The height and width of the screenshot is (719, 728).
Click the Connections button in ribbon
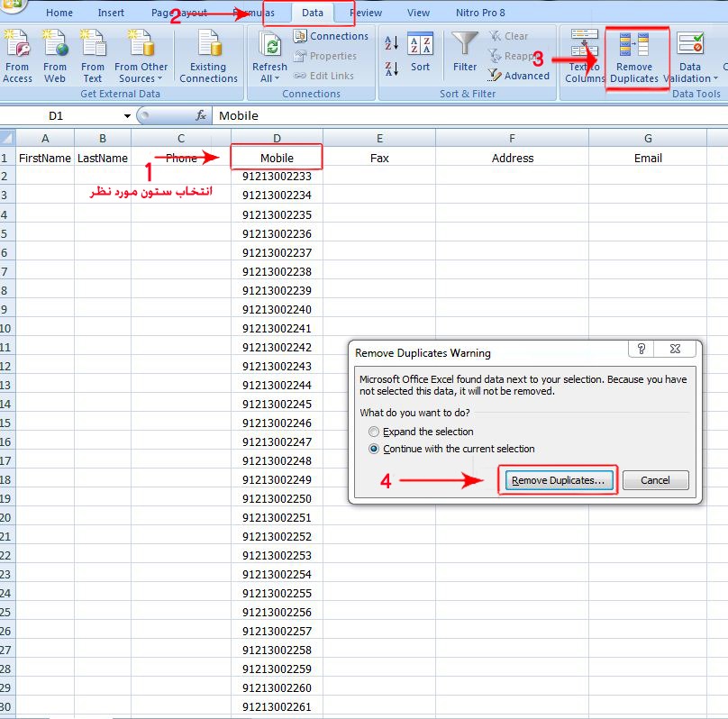[331, 36]
